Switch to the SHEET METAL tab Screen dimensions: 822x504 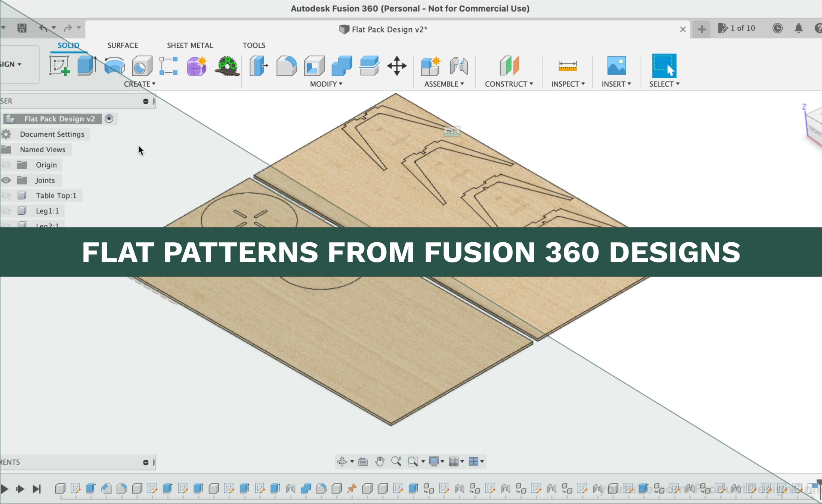(x=190, y=45)
